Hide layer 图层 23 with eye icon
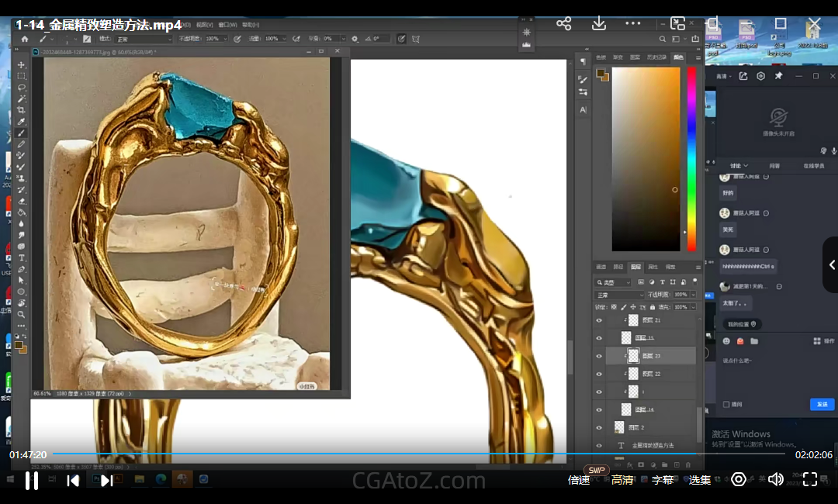 (x=598, y=356)
